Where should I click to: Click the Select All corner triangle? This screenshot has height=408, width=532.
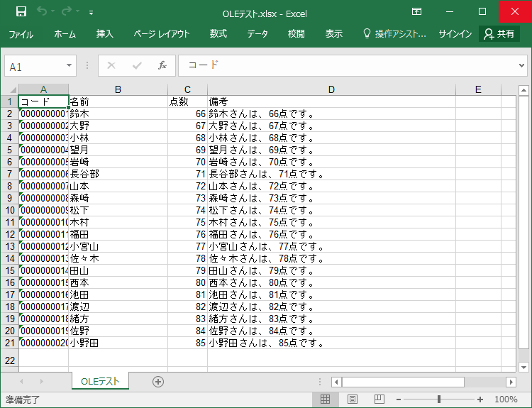click(12, 89)
